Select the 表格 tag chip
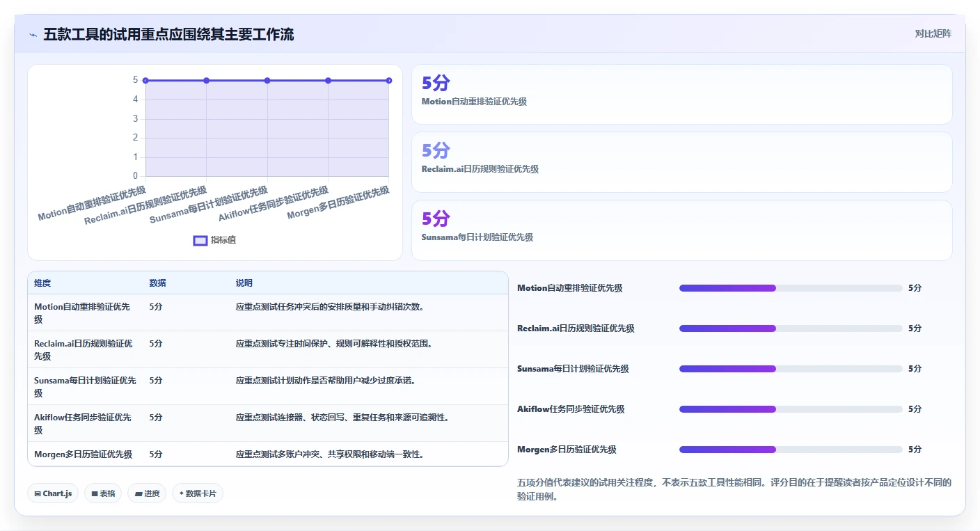 [103, 493]
